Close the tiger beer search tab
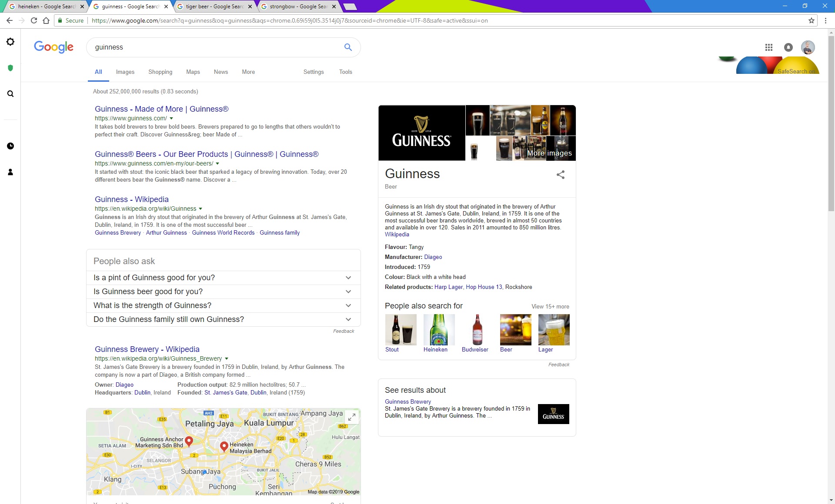 (x=250, y=7)
